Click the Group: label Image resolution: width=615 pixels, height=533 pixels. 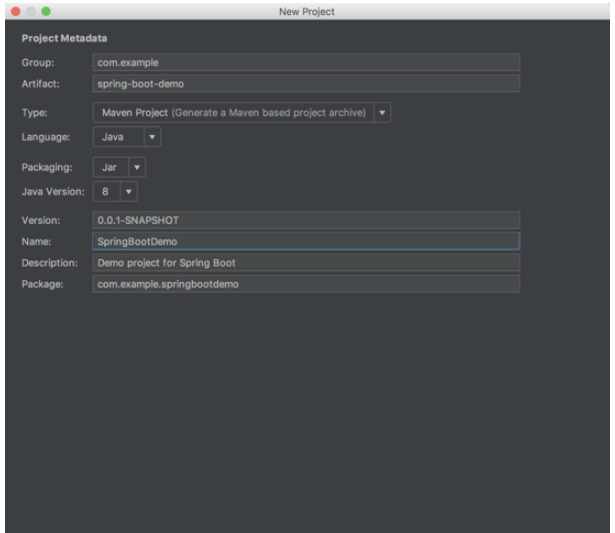coord(38,62)
